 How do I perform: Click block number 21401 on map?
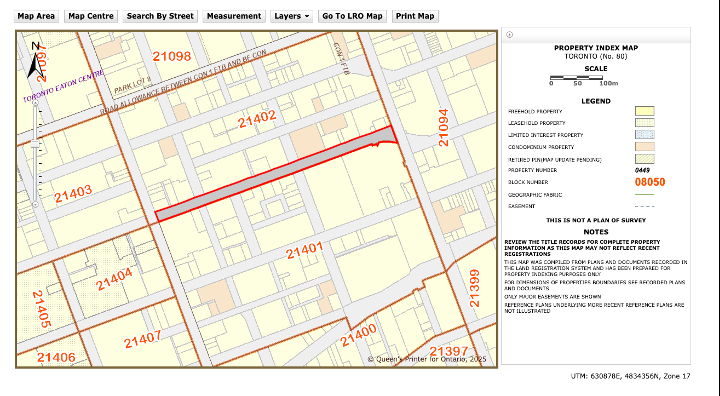pyautogui.click(x=305, y=250)
